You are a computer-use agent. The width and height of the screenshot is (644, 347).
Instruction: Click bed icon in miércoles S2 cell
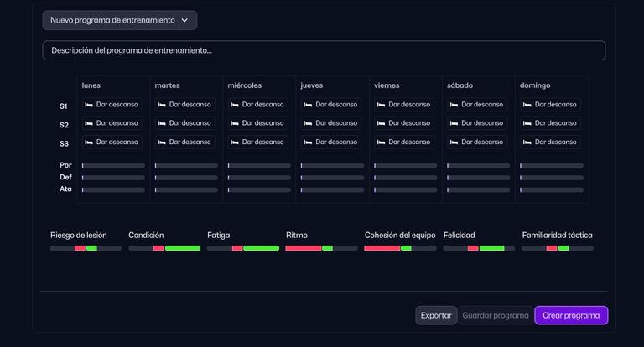[235, 123]
